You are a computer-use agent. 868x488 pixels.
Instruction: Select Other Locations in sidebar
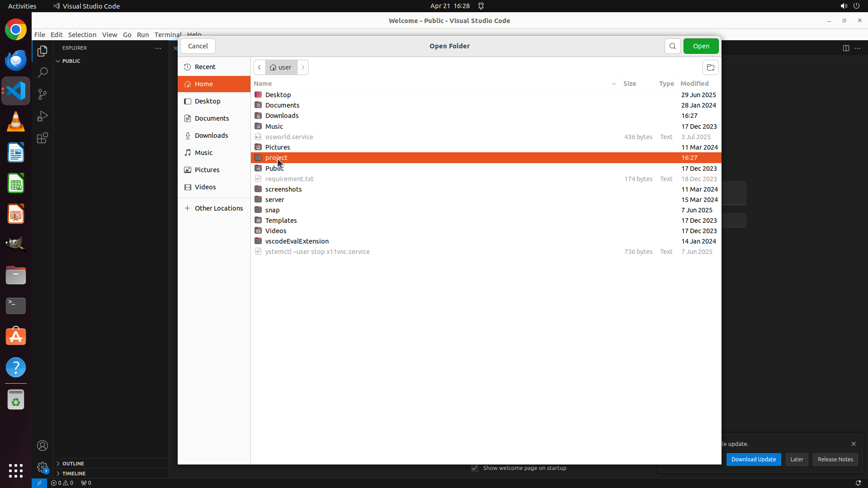click(218, 208)
